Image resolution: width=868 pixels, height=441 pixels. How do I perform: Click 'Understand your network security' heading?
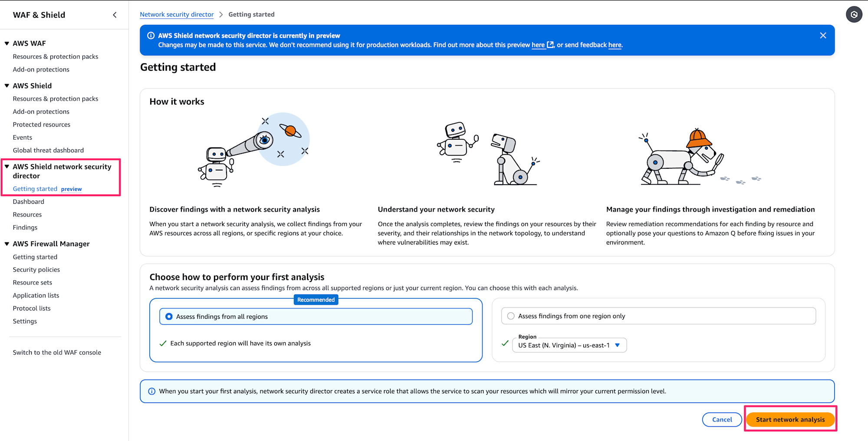[436, 209]
